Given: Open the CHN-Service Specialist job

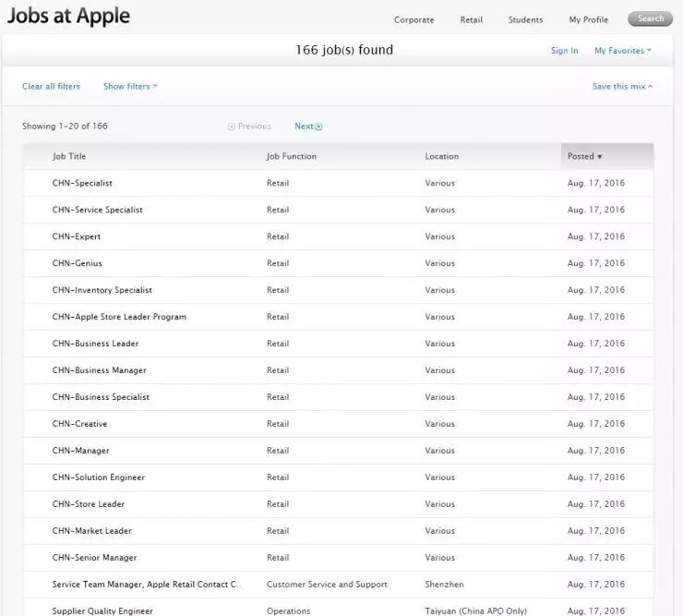Looking at the screenshot, I should pos(97,210).
